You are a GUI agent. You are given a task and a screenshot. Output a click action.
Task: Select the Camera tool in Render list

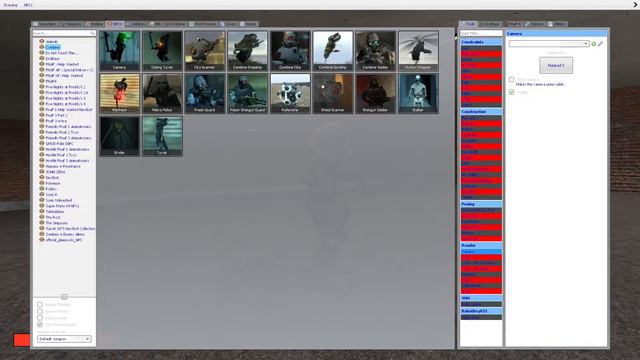(481, 252)
